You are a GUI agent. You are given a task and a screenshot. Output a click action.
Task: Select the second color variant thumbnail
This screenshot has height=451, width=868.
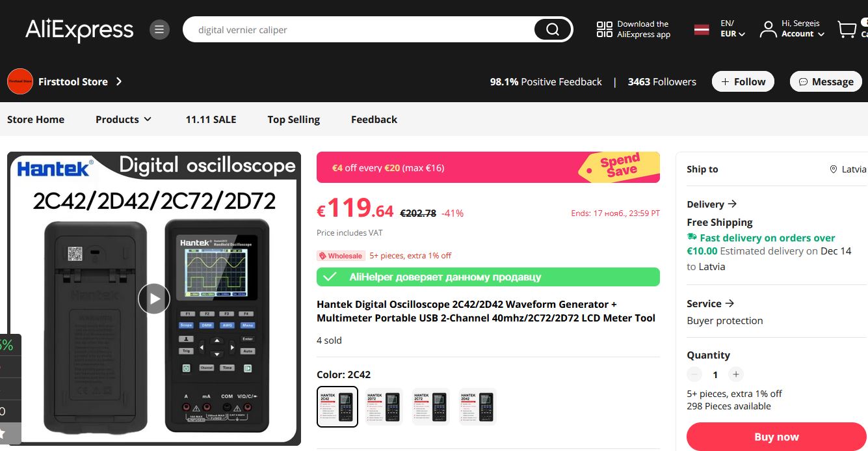384,407
